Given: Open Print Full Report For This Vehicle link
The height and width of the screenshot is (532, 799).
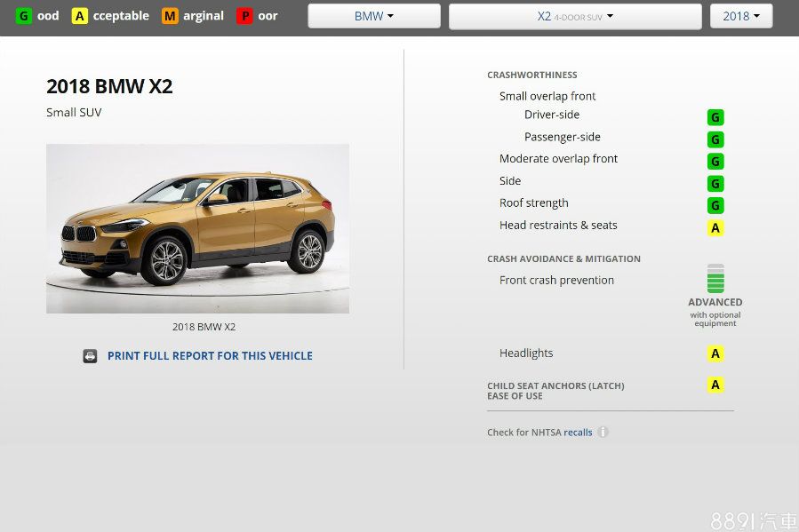Looking at the screenshot, I should coord(210,356).
